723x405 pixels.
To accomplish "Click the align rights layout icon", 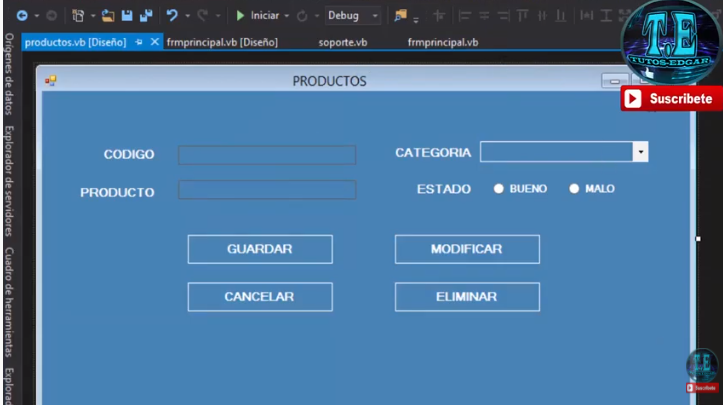I will point(503,16).
